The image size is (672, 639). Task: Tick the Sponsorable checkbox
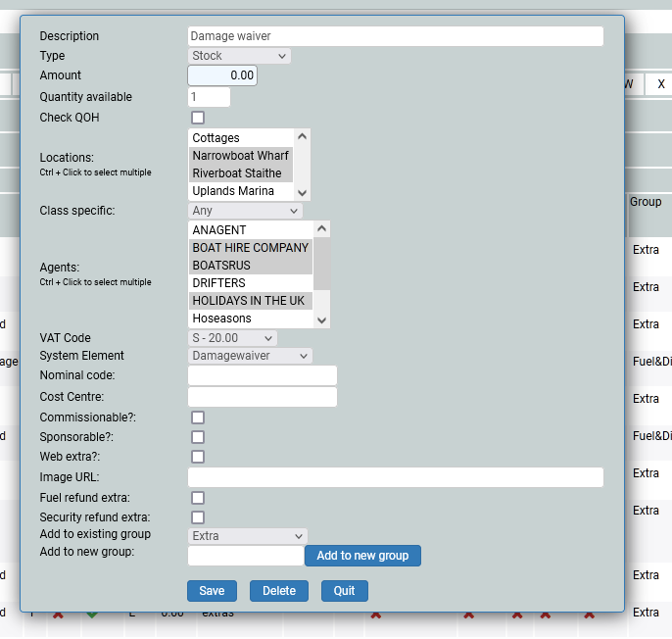point(198,437)
